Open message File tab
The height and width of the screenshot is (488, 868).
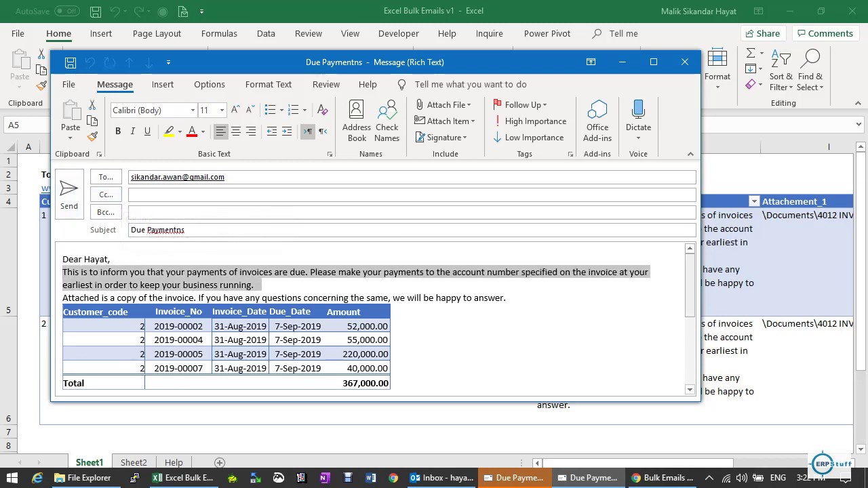click(x=68, y=85)
